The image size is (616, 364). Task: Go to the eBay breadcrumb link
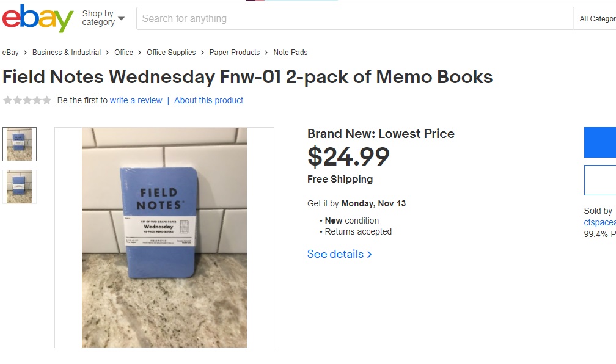[x=10, y=53]
